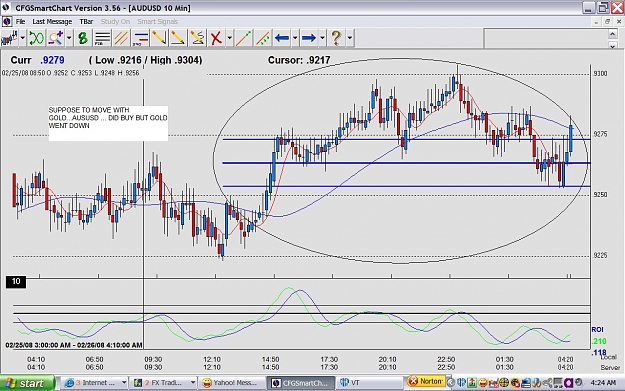Click the 02/25/08 08:50 OHLC data line
The image size is (625, 391).
(x=71, y=73)
